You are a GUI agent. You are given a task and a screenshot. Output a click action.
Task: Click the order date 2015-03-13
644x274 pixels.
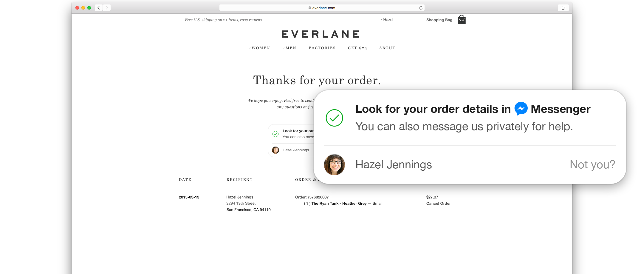pyautogui.click(x=189, y=197)
